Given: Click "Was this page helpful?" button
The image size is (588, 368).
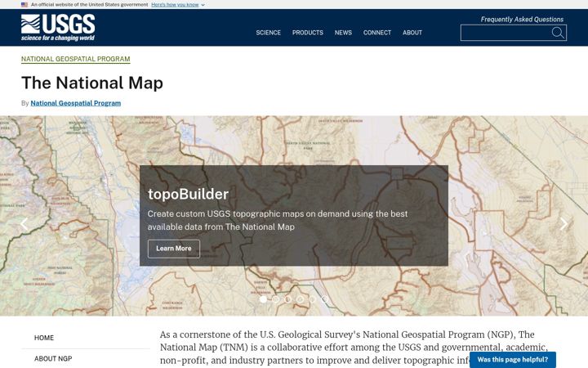Looking at the screenshot, I should 513,360.
